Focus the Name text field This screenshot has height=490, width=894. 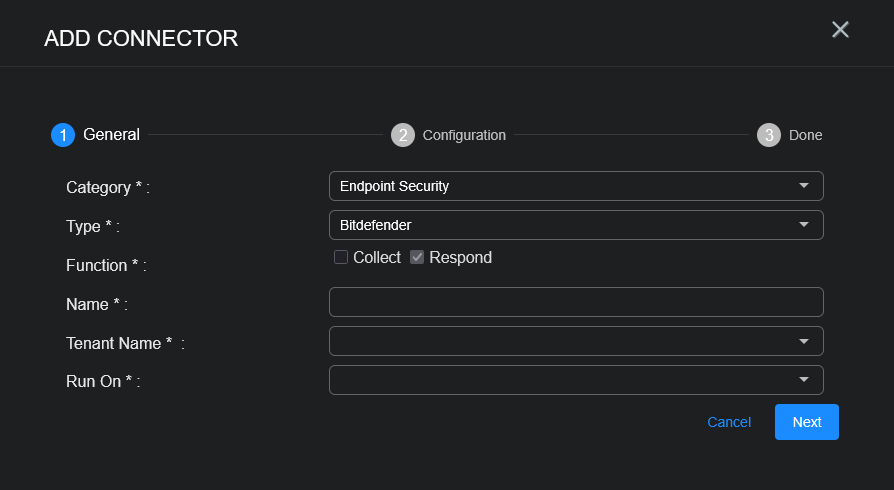(575, 302)
